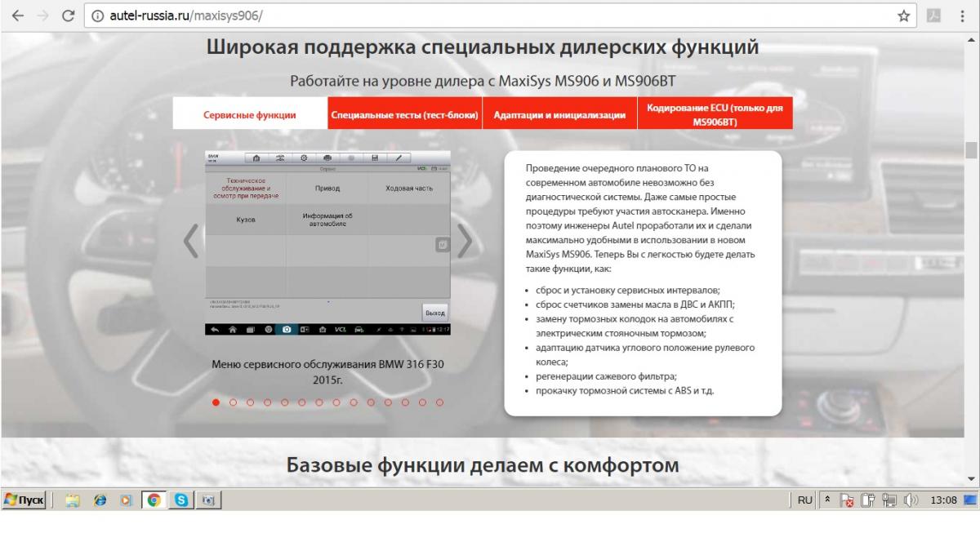Reload the autel-russia.ru page
The image size is (980, 551).
69,16
